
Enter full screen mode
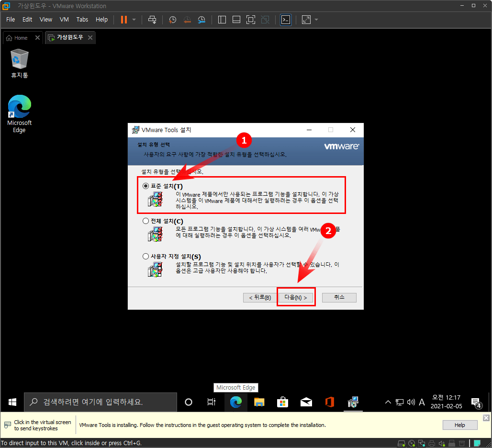[x=251, y=20]
